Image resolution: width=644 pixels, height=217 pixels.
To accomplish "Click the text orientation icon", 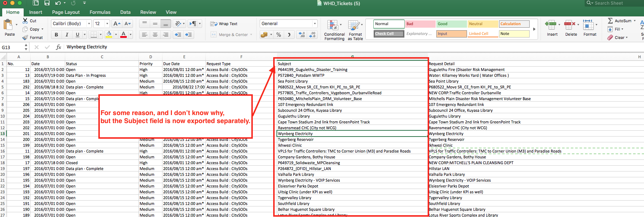I will 178,24.
